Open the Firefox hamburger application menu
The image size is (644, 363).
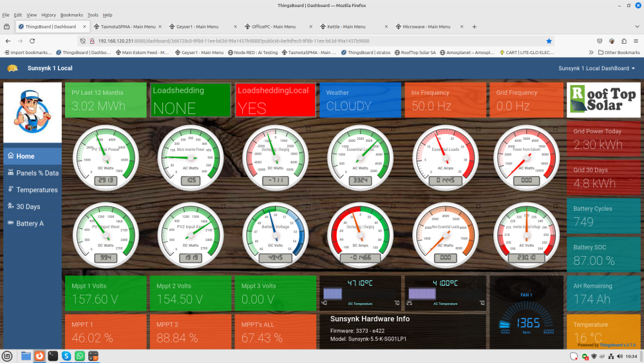636,41
